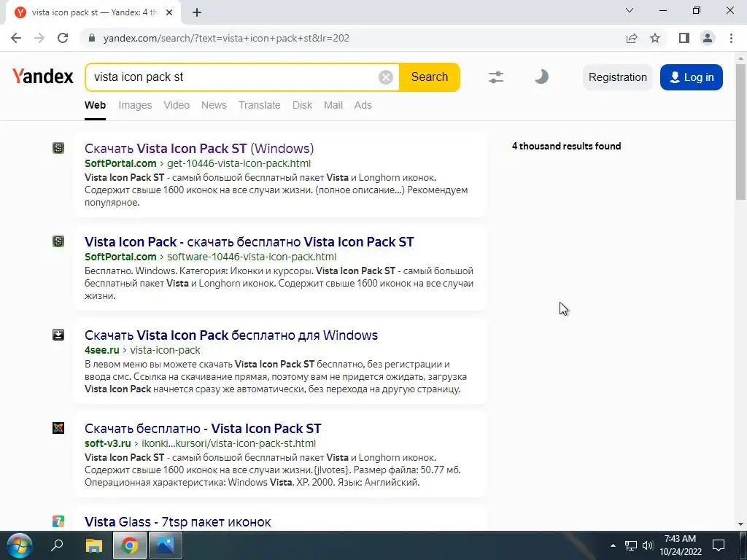747x560 pixels.
Task: Click Chrome icon in taskbar
Action: (130, 545)
